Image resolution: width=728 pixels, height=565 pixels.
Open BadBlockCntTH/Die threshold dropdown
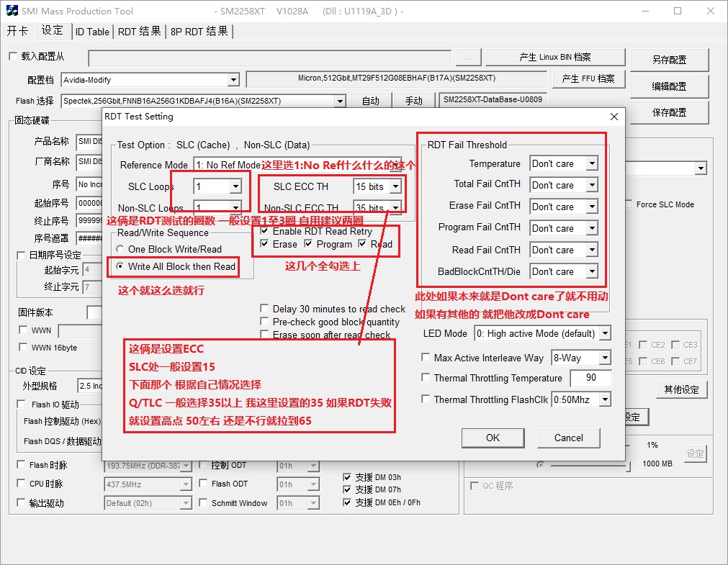(591, 271)
